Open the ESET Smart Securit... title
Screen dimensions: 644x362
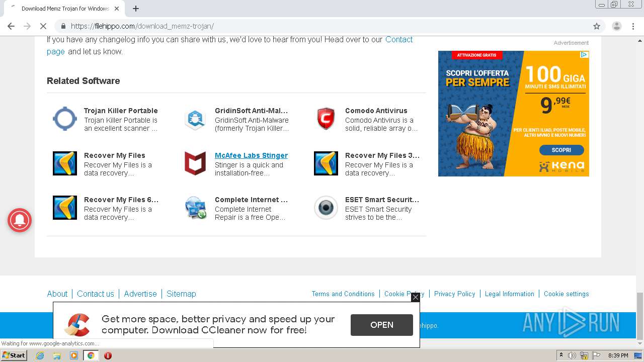pos(382,200)
